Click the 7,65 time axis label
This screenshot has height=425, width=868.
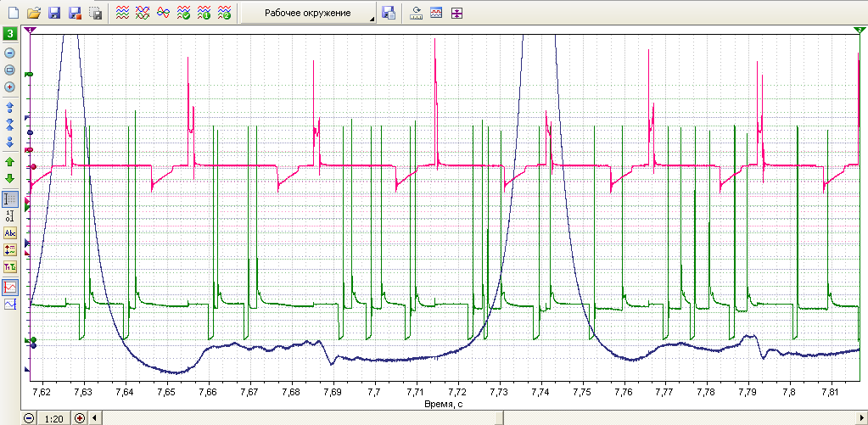pos(166,393)
